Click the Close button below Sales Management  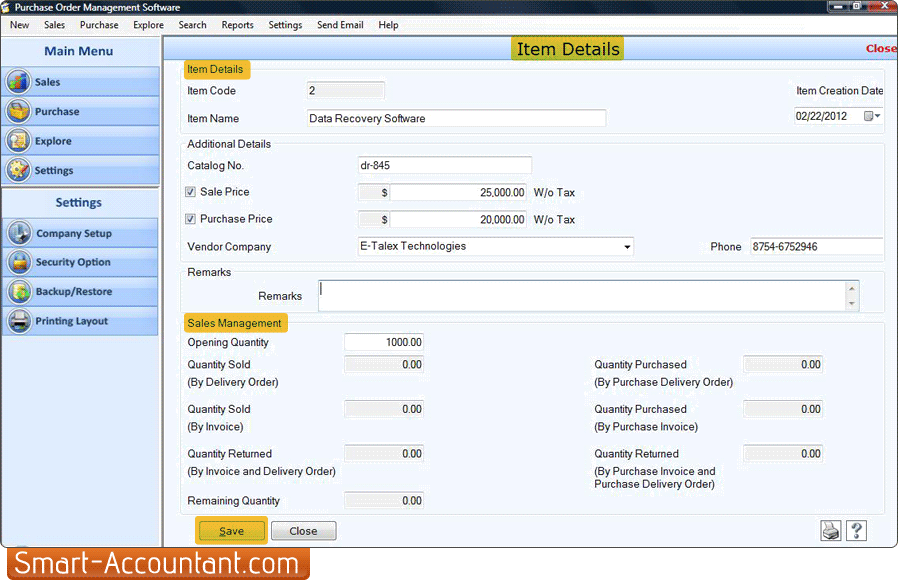(x=303, y=530)
